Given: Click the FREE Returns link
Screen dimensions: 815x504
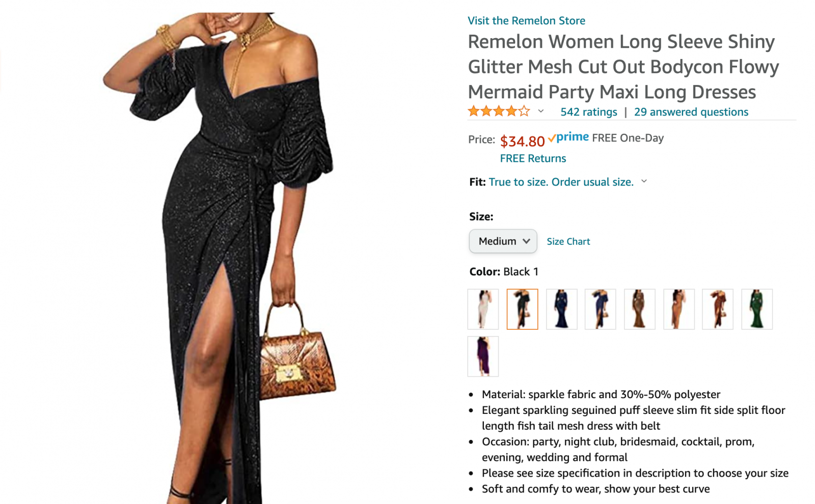Looking at the screenshot, I should pos(533,158).
